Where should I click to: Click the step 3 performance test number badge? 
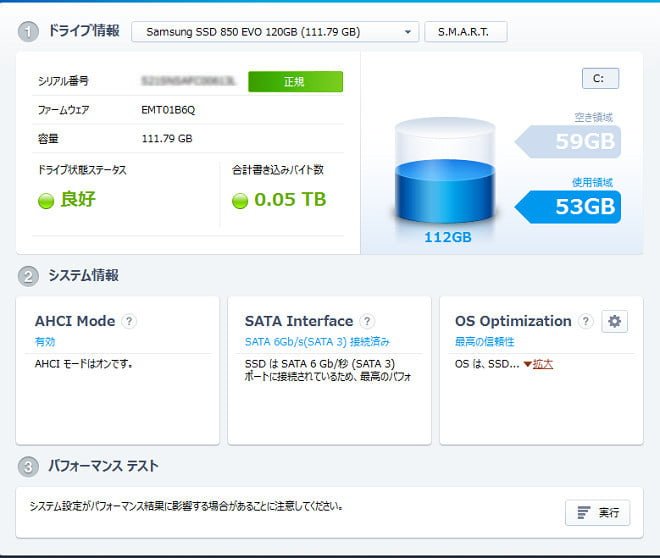click(27, 466)
